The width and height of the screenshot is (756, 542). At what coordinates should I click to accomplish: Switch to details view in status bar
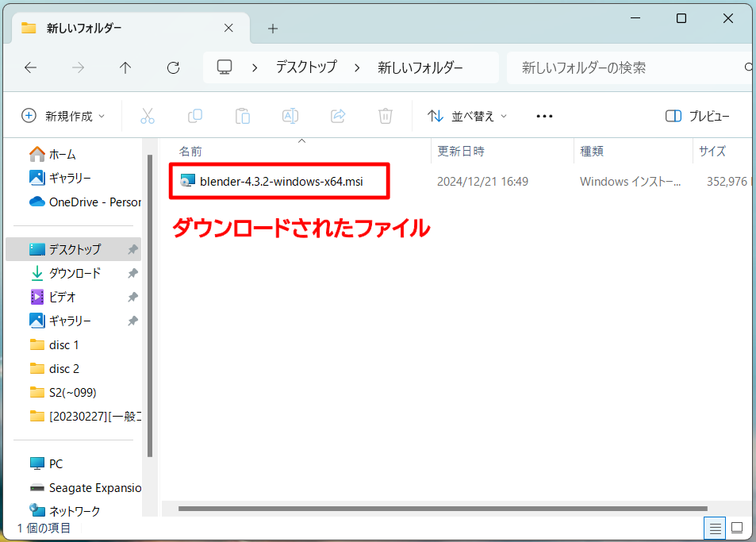[x=715, y=528]
